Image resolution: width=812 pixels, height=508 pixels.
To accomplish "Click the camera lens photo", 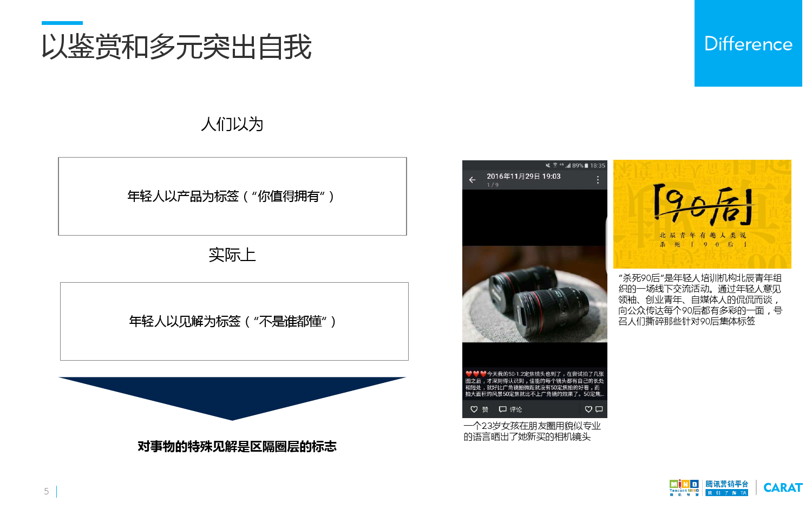I will [x=535, y=294].
